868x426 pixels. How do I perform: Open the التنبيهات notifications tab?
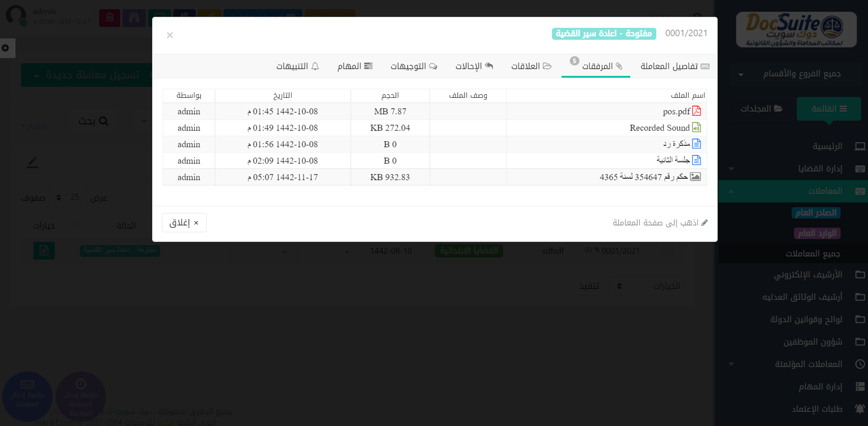[x=298, y=67]
